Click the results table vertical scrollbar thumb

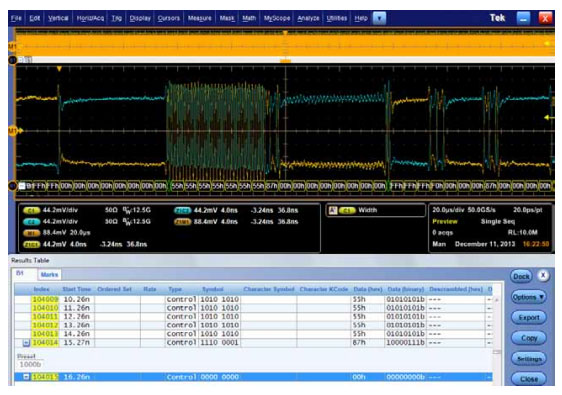(496, 352)
